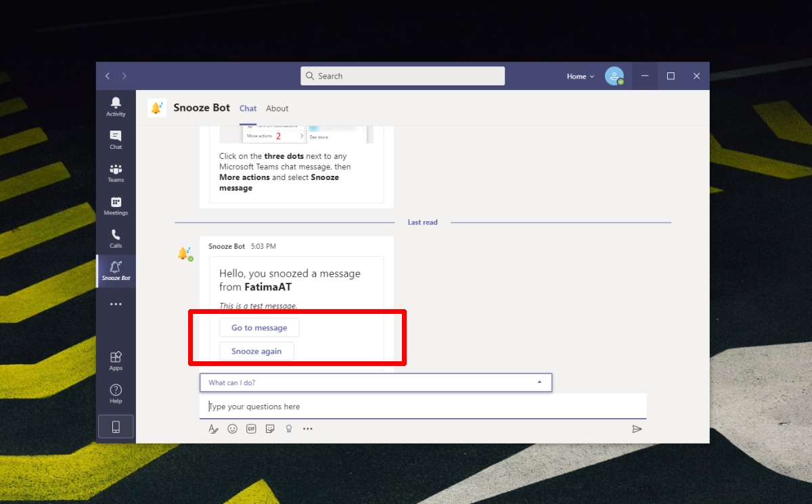The image size is (812, 504).
Task: Expand the What can I do? suggestions
Action: (x=376, y=382)
